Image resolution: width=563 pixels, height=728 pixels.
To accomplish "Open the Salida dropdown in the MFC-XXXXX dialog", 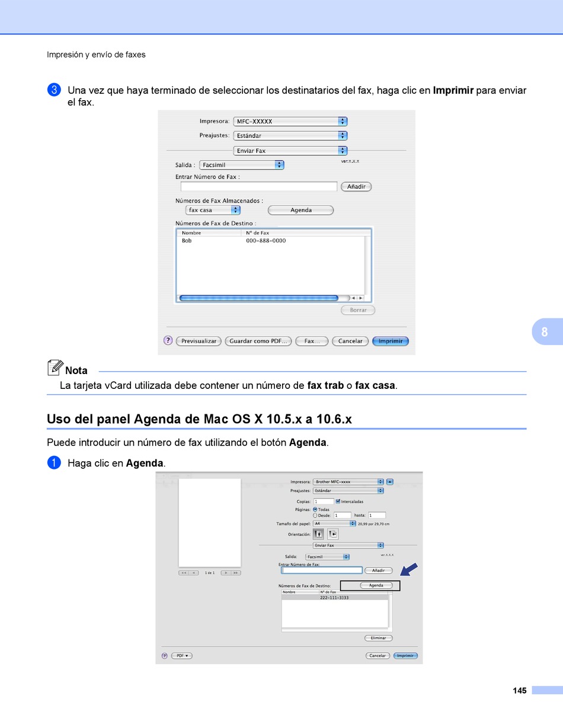I will point(242,165).
